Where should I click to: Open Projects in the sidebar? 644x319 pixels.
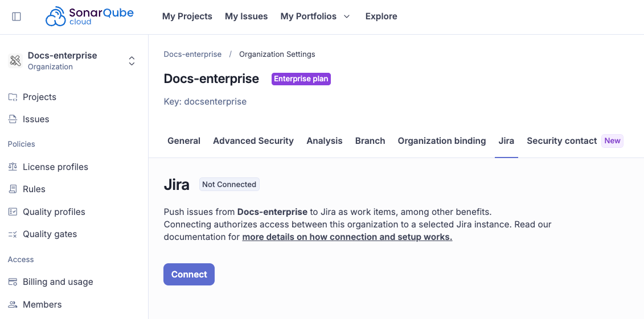coord(39,97)
